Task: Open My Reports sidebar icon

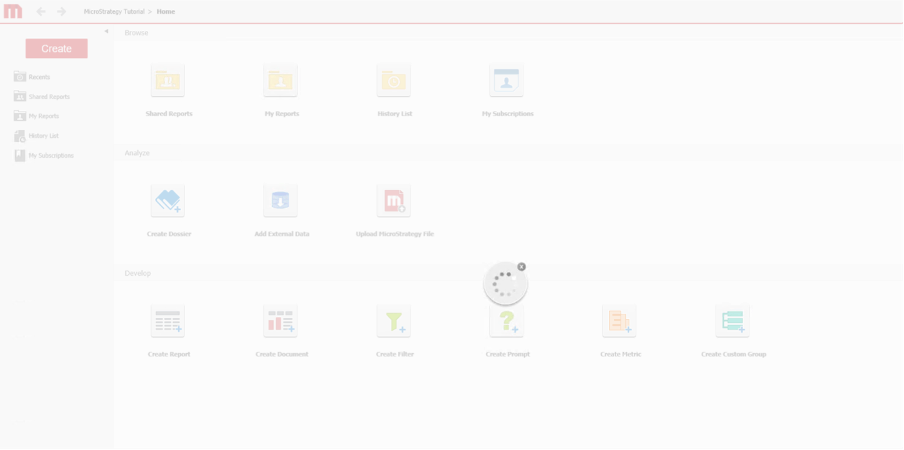Action: tap(20, 116)
